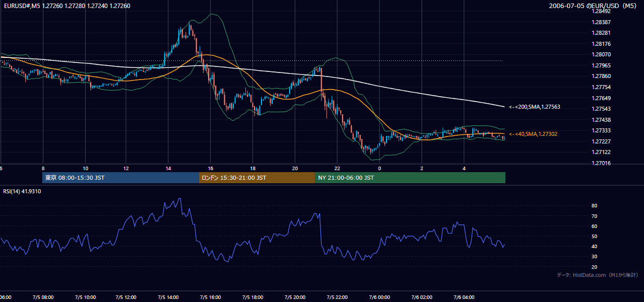Click the 7/5 22:00 time axis label

point(337,297)
